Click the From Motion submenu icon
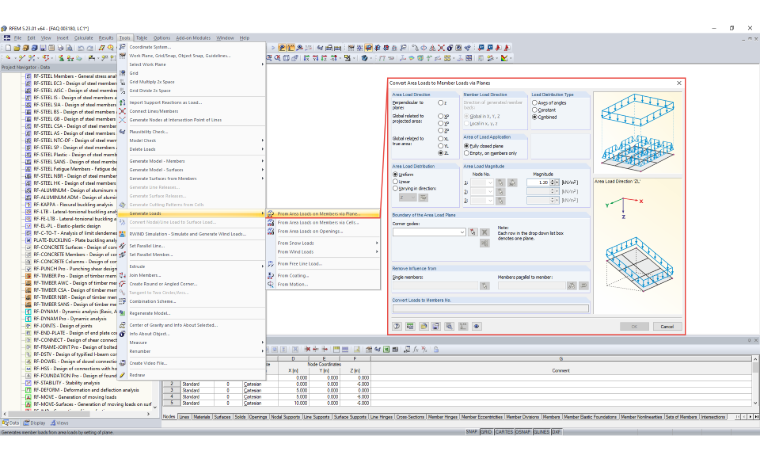This screenshot has height=459, width=760. point(271,284)
